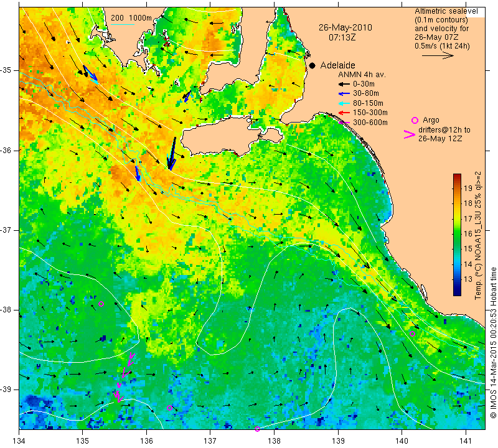Viewport: 498px width, 448px height.
Task: Click the 137 longitude axis label
Action: [210, 441]
